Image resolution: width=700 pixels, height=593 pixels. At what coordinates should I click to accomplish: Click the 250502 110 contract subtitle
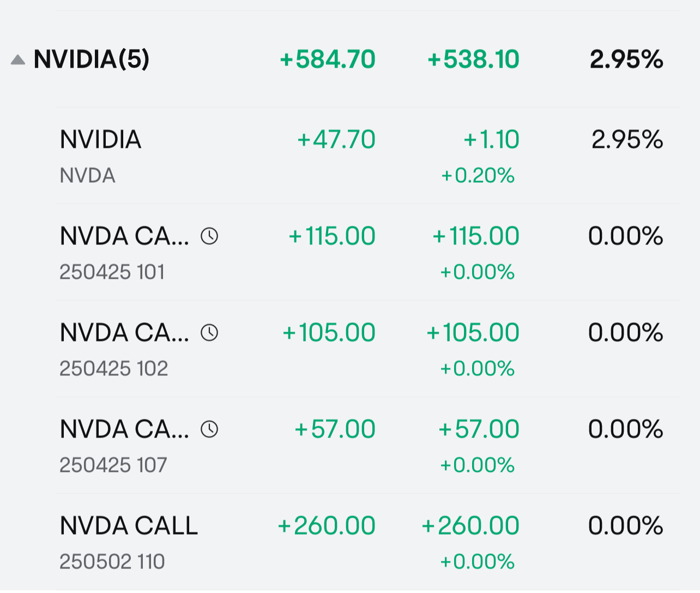(112, 562)
